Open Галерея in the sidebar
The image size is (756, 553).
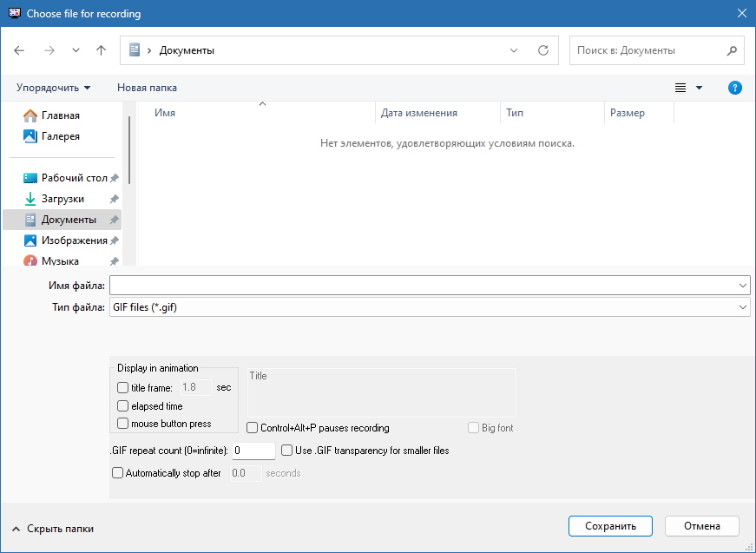[x=60, y=136]
